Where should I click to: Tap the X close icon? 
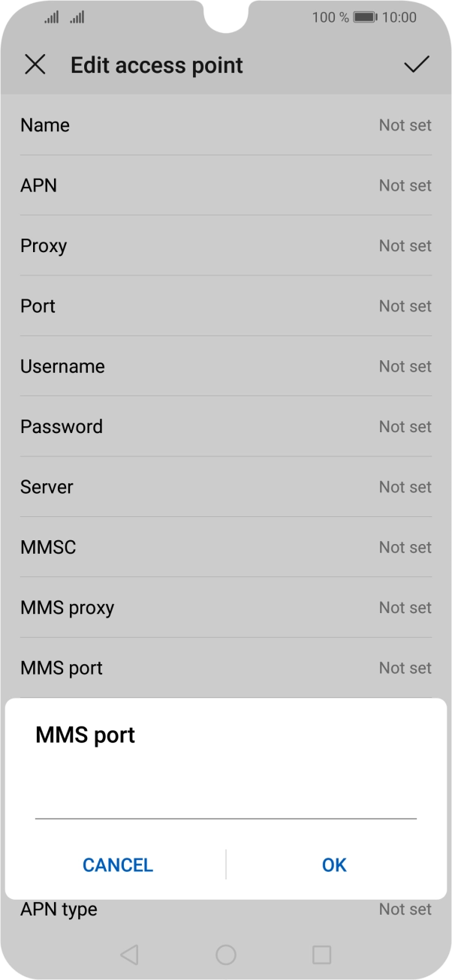35,65
